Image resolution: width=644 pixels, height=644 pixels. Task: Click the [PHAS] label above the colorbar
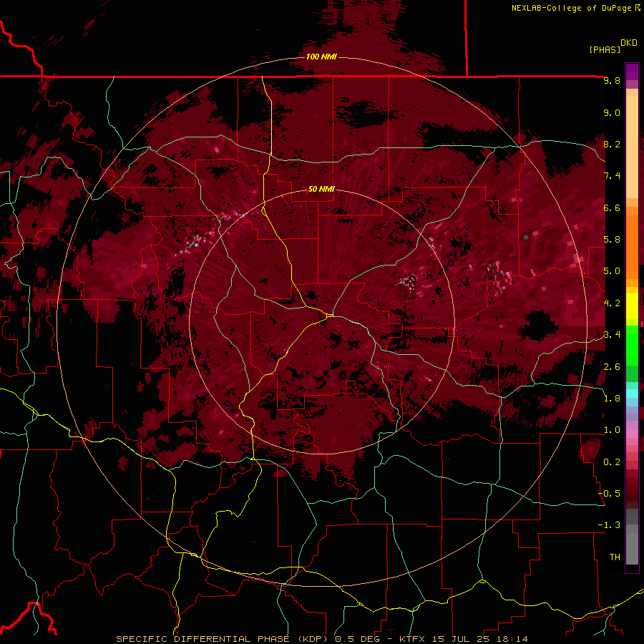[x=605, y=50]
